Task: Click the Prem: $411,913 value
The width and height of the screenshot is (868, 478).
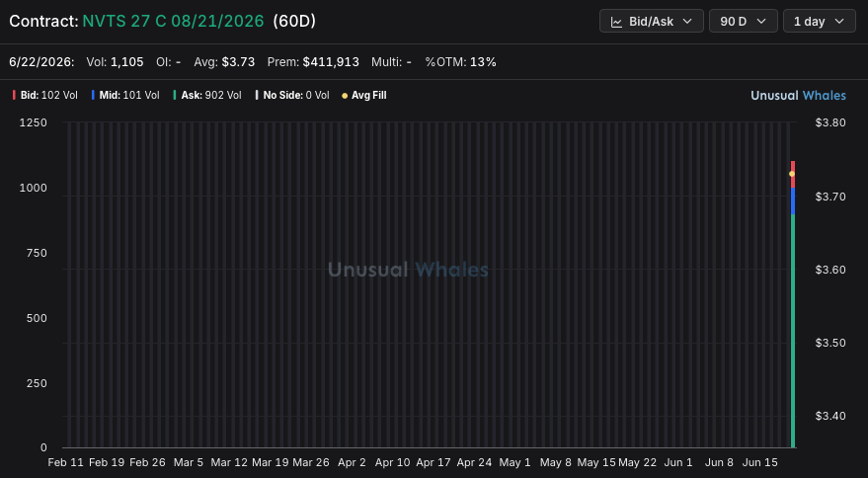Action: (x=313, y=62)
